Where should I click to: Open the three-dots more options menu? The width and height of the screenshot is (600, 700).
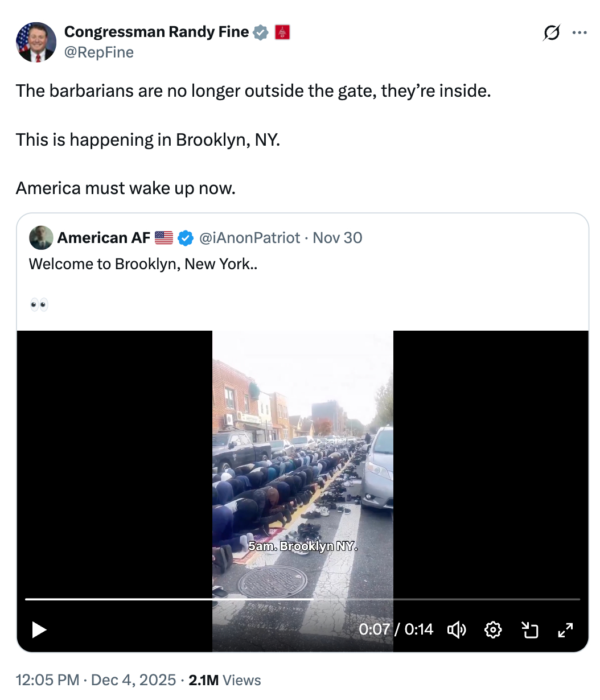pos(580,33)
